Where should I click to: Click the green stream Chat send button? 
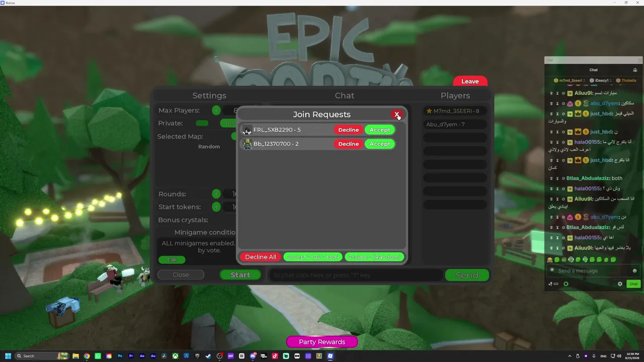[x=633, y=284]
